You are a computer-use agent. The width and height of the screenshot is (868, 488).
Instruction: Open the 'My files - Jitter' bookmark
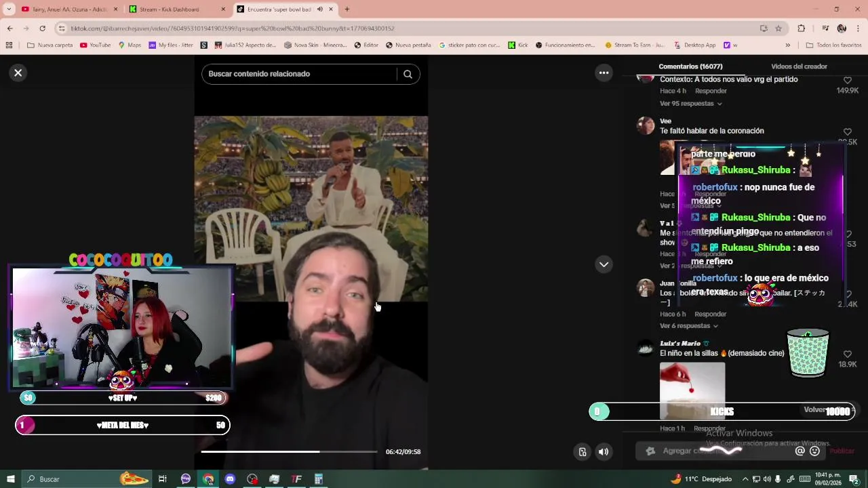click(171, 45)
